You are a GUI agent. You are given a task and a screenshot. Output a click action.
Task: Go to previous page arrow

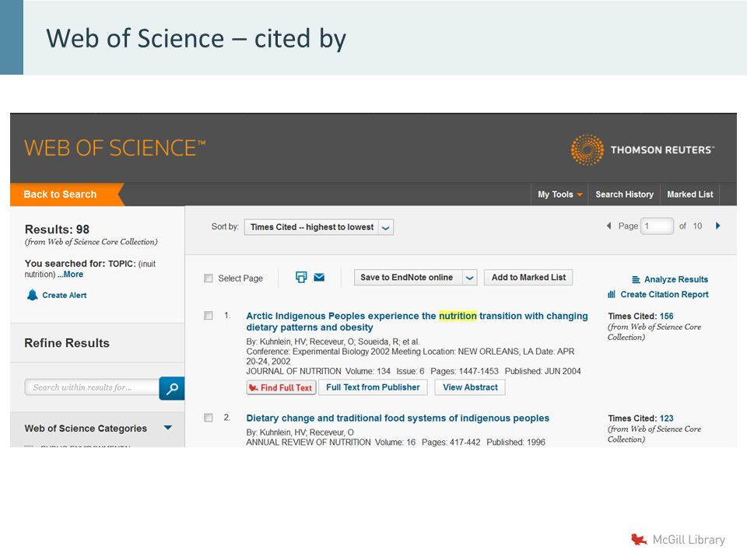pyautogui.click(x=608, y=226)
